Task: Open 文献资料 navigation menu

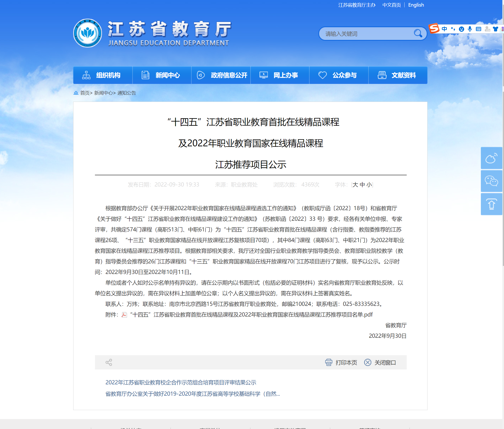Action: pyautogui.click(x=398, y=75)
